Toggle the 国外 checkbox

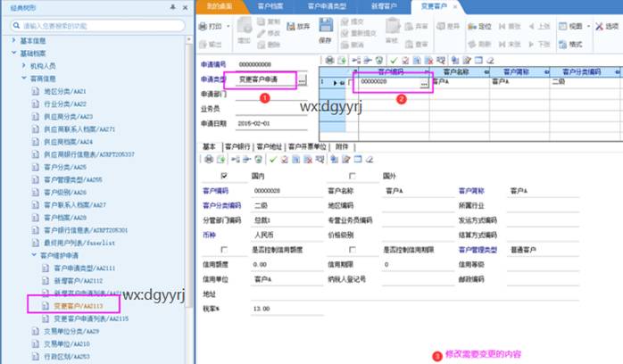350,176
